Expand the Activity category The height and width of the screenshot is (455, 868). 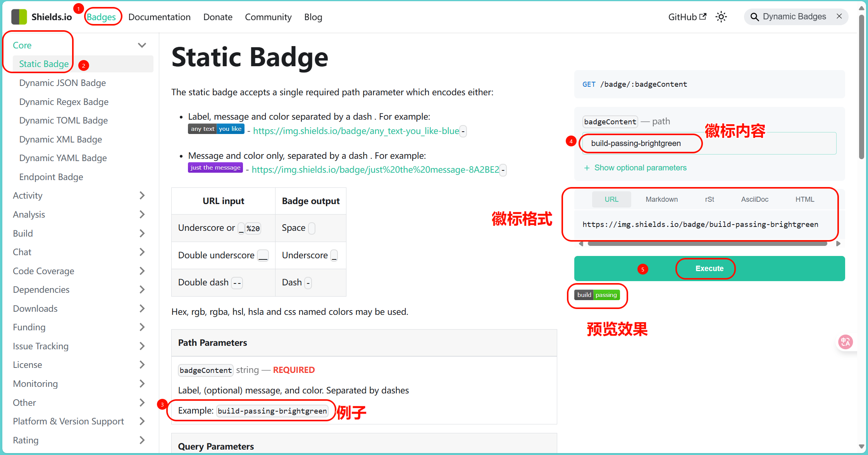[142, 196]
